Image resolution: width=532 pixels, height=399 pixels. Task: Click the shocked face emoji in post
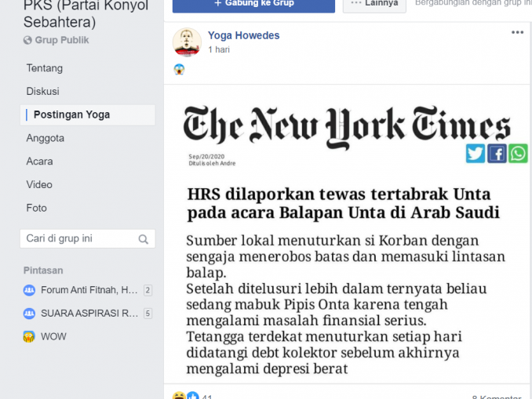tap(179, 69)
